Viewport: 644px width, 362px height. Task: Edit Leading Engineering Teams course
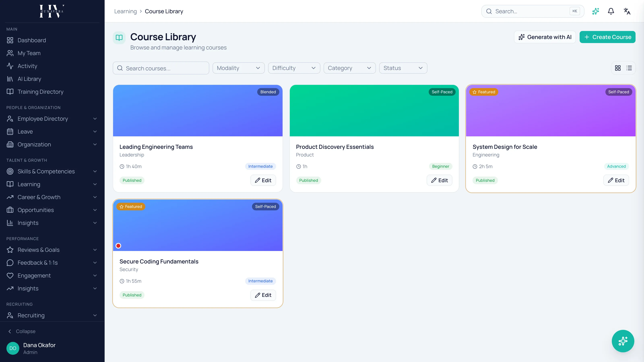coord(263,180)
